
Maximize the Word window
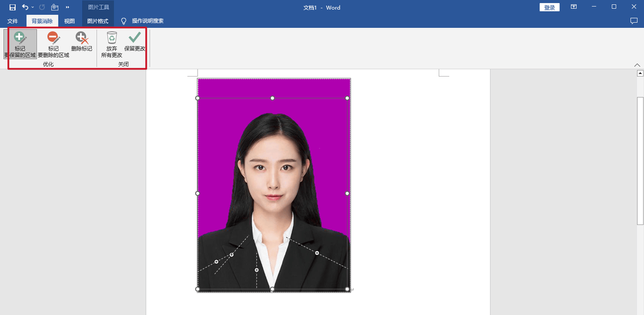tap(614, 7)
